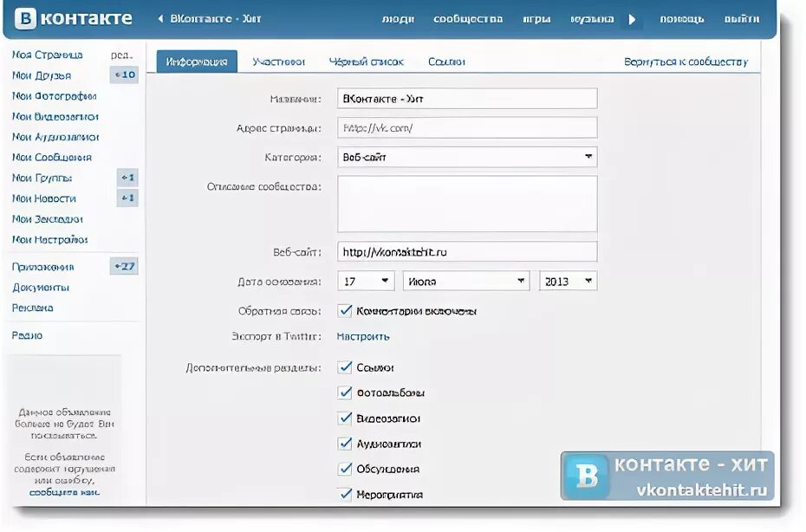Click выйти to log out
The height and width of the screenshot is (532, 806).
742,19
